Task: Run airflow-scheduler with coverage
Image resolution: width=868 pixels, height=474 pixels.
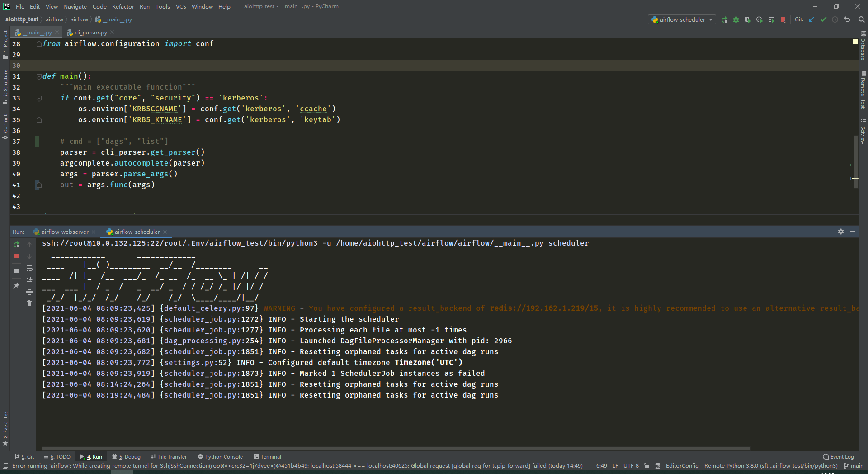Action: point(748,19)
